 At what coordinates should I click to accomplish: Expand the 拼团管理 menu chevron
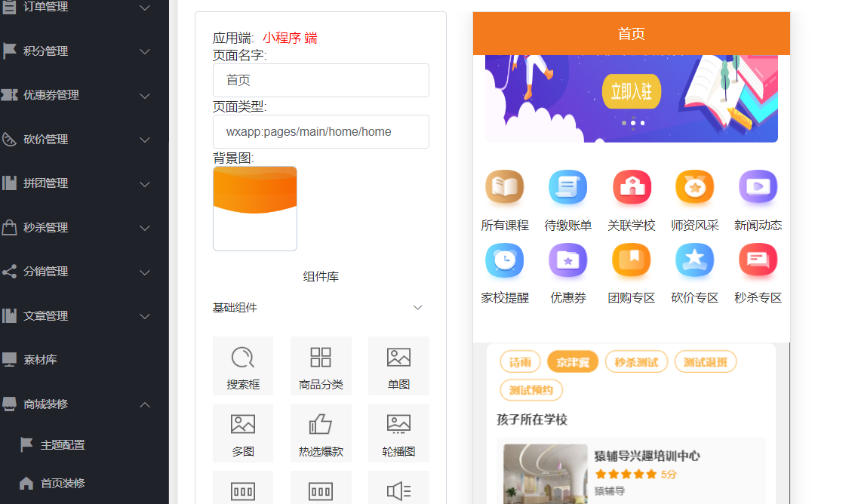144,184
